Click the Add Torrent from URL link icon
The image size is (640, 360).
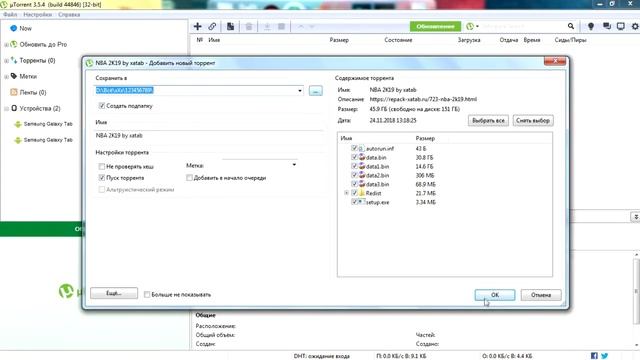(212, 27)
